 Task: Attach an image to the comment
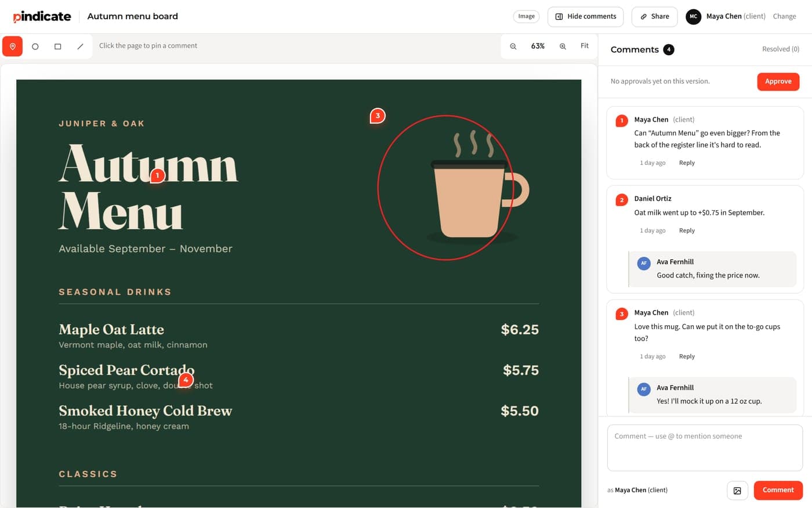coord(737,491)
